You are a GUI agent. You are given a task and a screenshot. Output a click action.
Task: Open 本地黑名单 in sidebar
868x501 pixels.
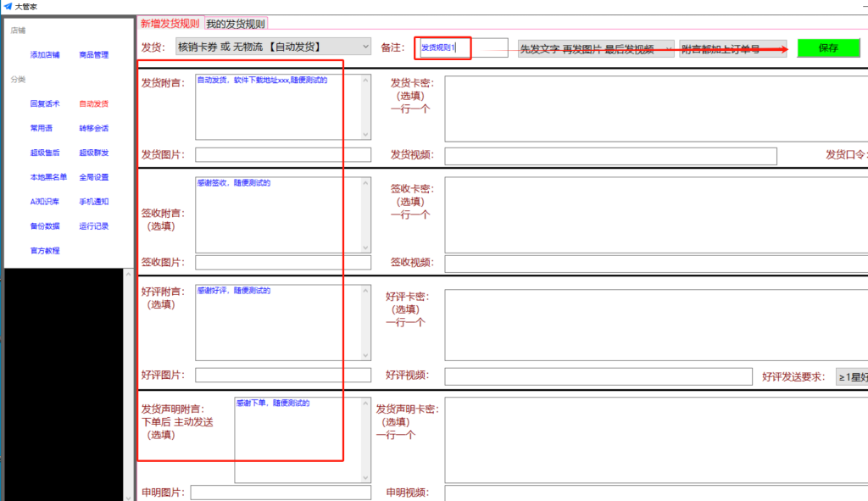coord(48,177)
